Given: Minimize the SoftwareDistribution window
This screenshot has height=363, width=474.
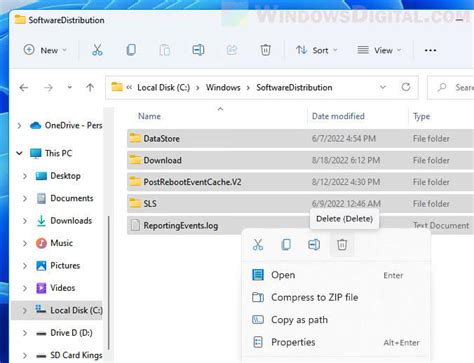Looking at the screenshot, I should 459,20.
